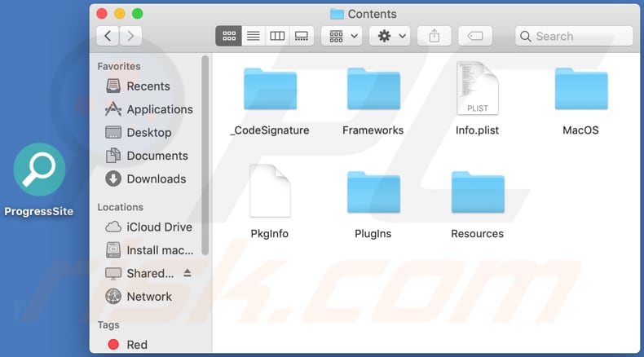Viewport: 644px width, 357px height.
Task: Click the Edit Tags toolbar button
Action: [x=475, y=36]
